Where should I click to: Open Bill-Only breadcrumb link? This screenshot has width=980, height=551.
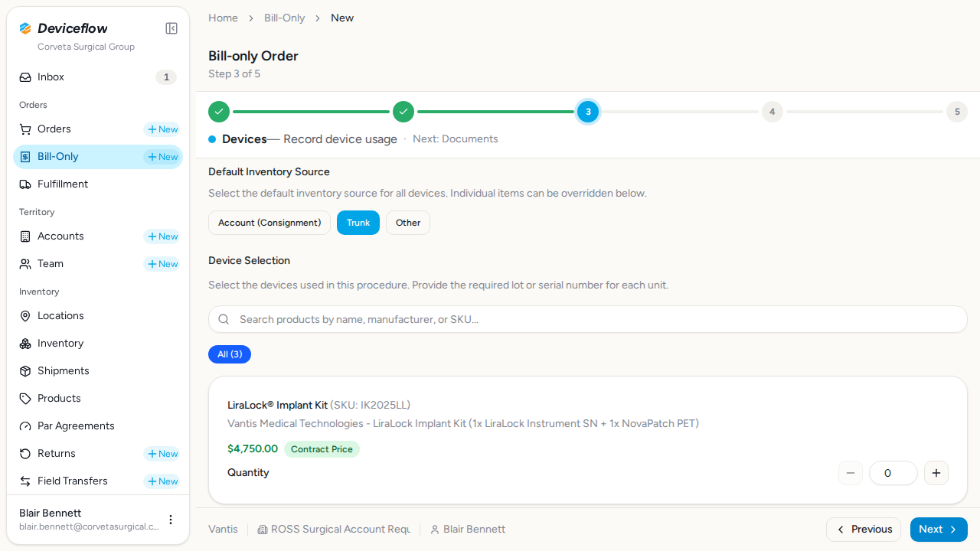point(285,18)
